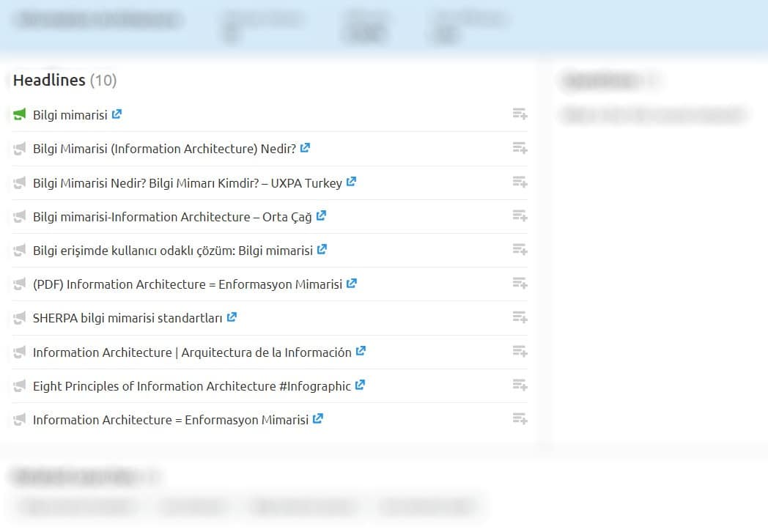Image resolution: width=768 pixels, height=532 pixels.
Task: Open external link icon after 'Orta Çağ' headline
Action: coord(321,216)
